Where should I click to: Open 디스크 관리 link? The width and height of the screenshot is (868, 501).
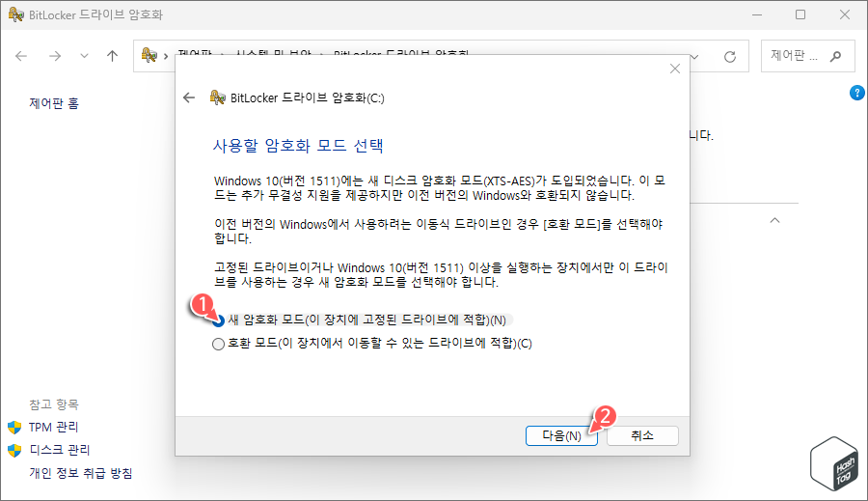tap(59, 450)
